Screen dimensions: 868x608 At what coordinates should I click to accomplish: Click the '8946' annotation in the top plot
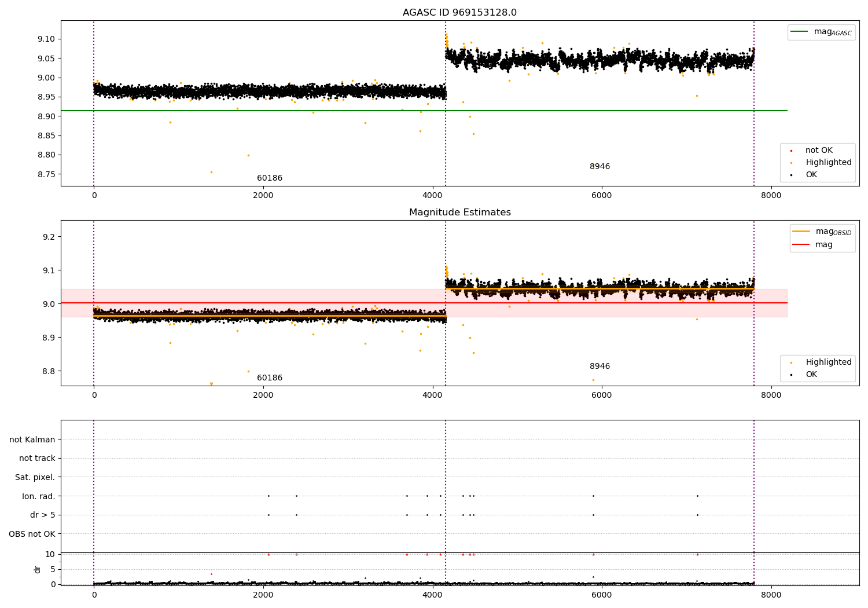pyautogui.click(x=599, y=167)
